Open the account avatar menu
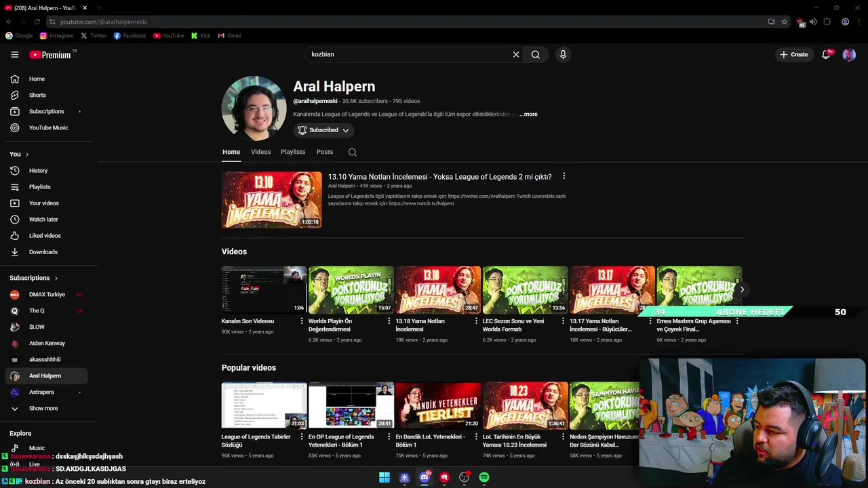The width and height of the screenshot is (868, 488). tap(849, 55)
